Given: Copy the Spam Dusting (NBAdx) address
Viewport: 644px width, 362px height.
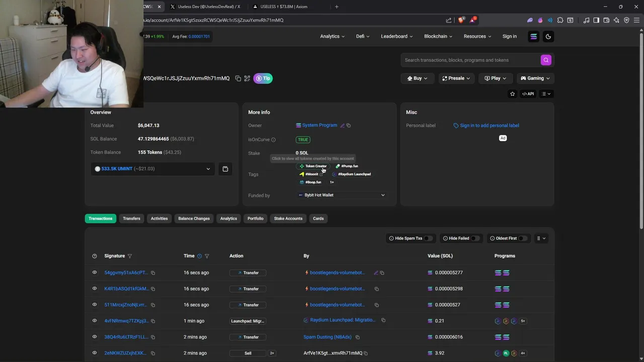Looking at the screenshot, I should coord(358,337).
